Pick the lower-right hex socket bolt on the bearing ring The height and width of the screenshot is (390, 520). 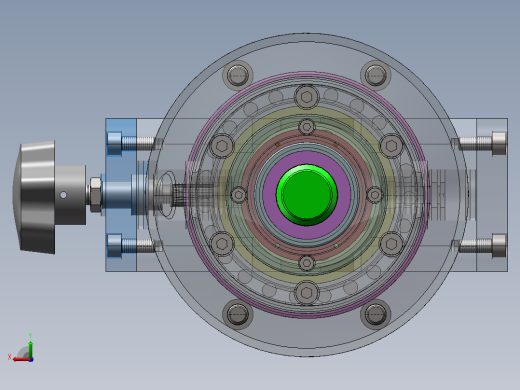coord(392,244)
